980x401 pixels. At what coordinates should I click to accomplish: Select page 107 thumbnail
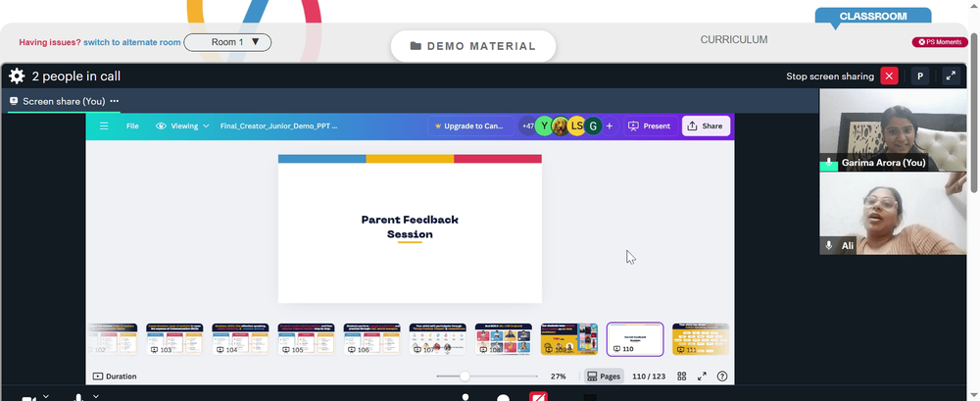437,339
